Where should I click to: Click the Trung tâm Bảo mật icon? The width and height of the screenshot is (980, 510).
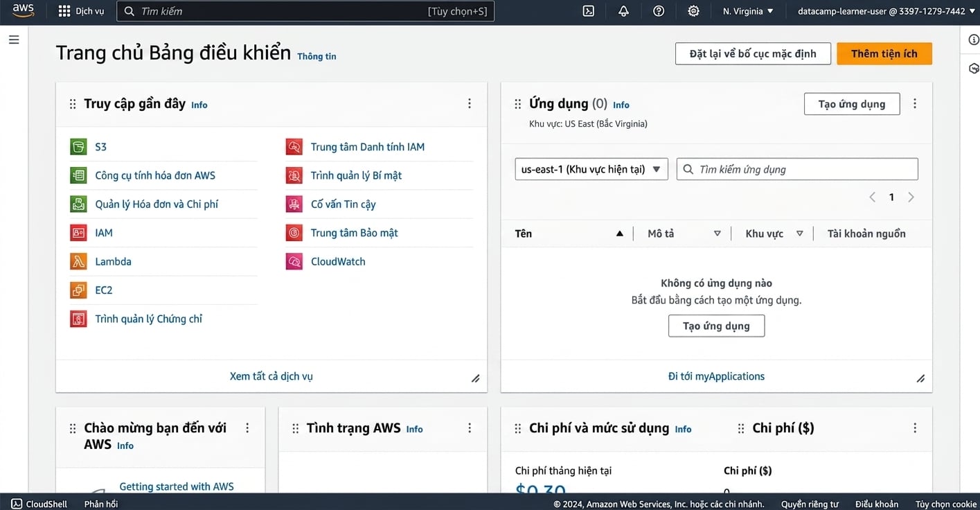pos(294,233)
